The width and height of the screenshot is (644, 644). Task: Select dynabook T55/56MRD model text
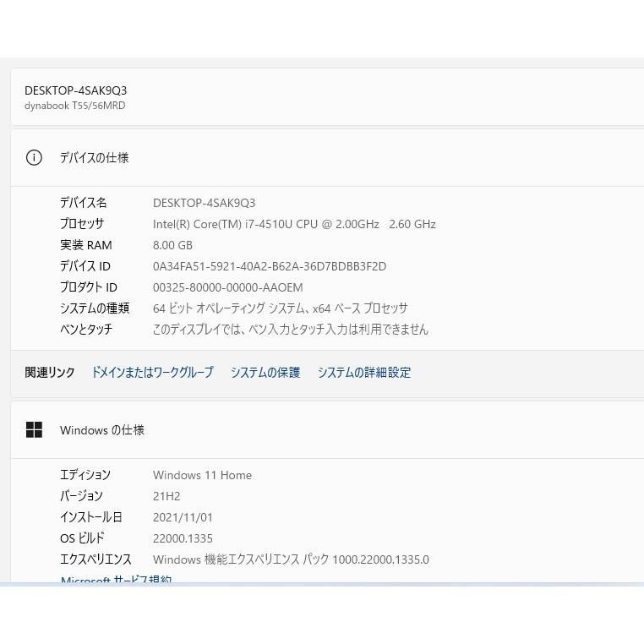pyautogui.click(x=74, y=106)
